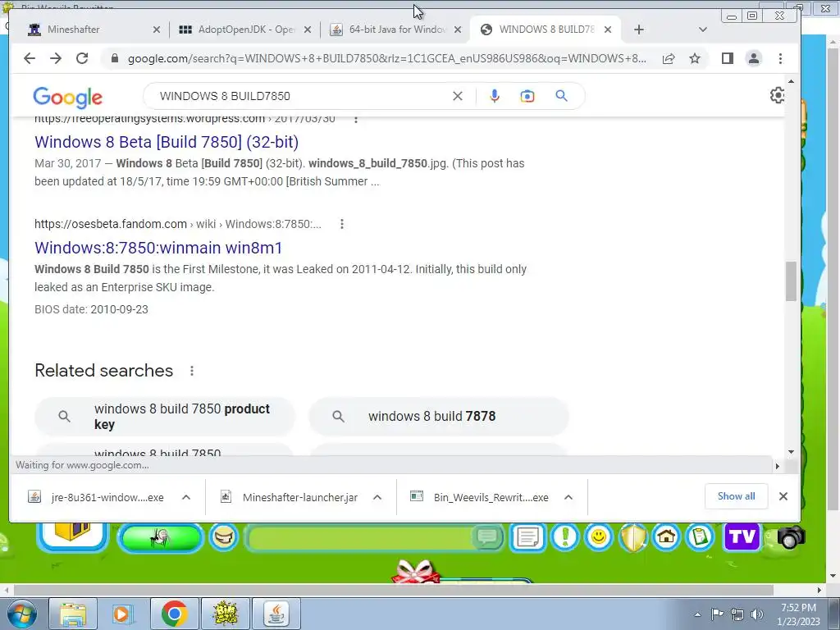840x630 pixels.
Task: Click Chrome icon in taskbar
Action: (174, 614)
